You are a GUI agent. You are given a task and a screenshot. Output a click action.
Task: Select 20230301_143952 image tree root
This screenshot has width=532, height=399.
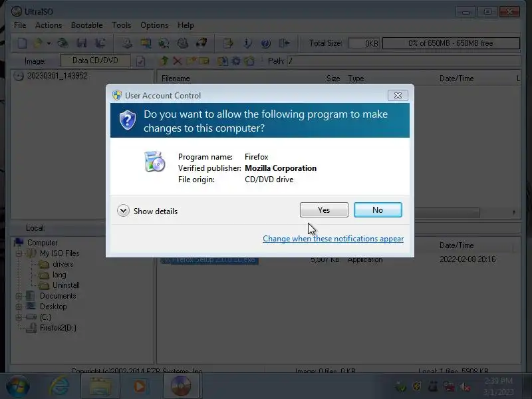57,76
